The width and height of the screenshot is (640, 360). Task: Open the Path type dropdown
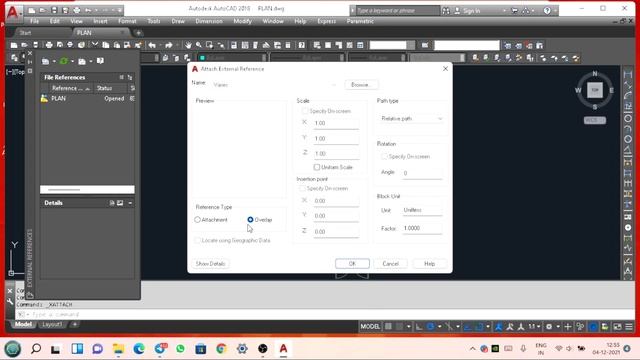[x=411, y=119]
